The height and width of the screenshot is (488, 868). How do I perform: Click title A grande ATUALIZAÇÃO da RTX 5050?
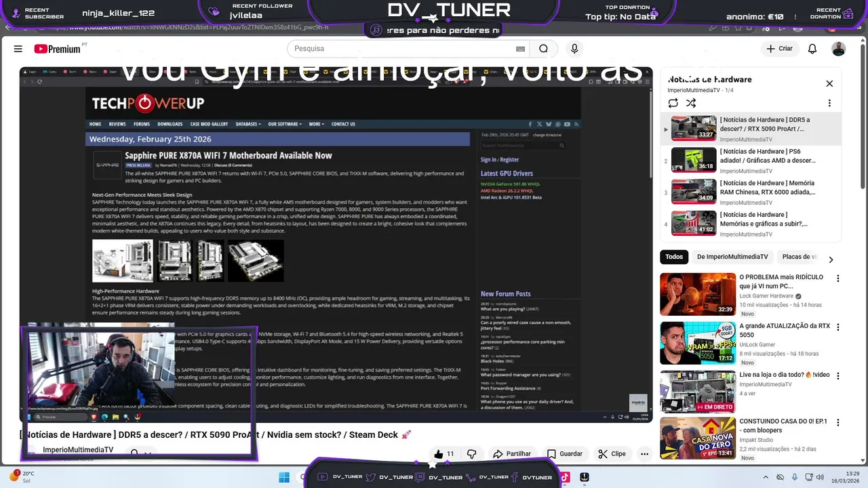pyautogui.click(x=785, y=330)
